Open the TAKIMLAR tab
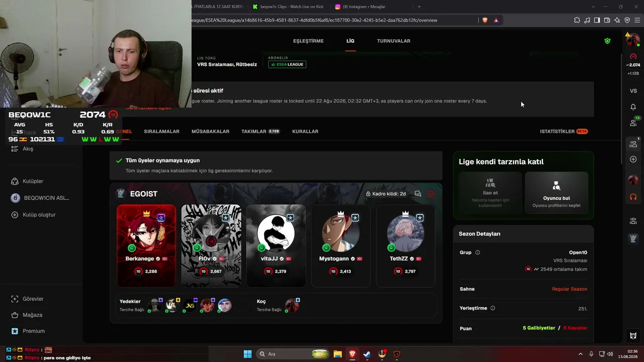The image size is (644, 362). [260, 131]
